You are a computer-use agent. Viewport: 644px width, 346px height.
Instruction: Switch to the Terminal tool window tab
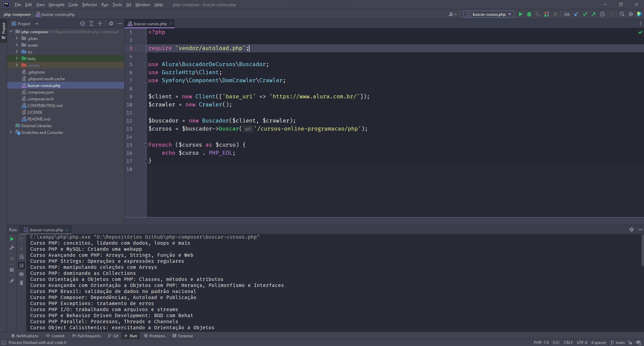(x=183, y=336)
